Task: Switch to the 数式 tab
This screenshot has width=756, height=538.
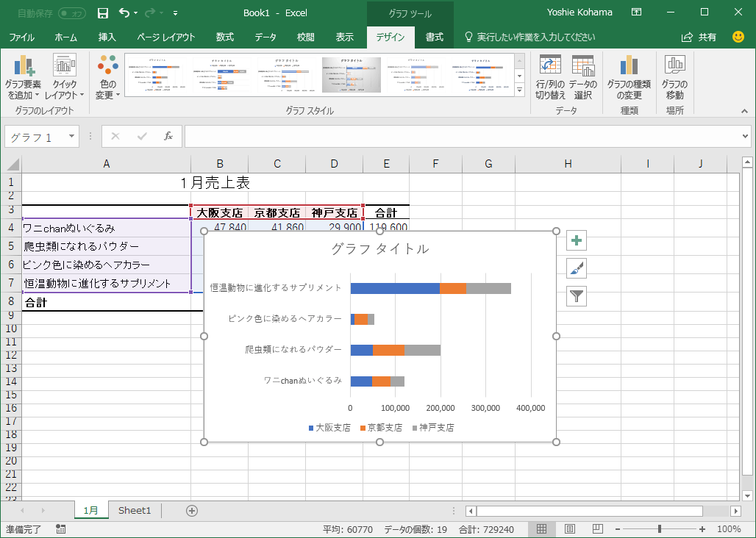Action: 225,37
